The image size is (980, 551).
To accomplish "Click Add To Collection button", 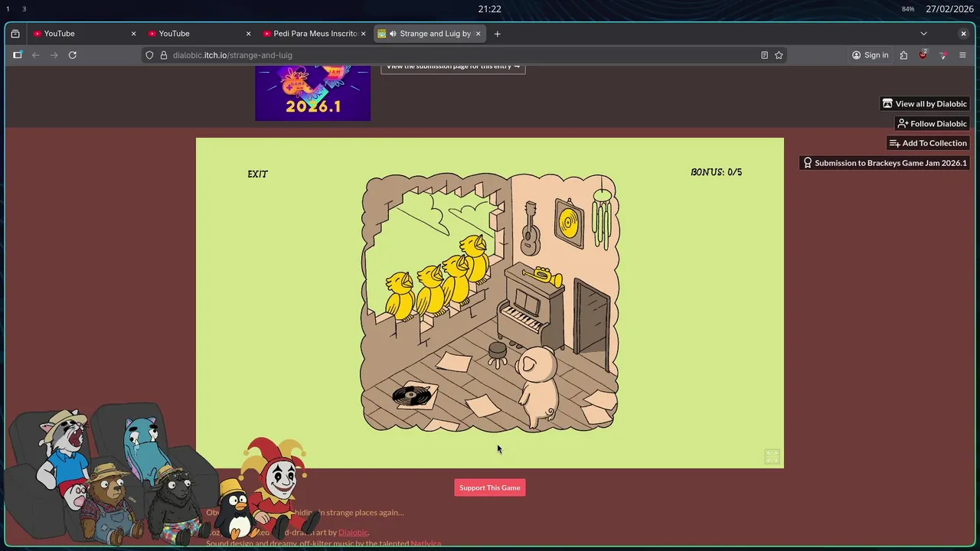I will tap(928, 143).
